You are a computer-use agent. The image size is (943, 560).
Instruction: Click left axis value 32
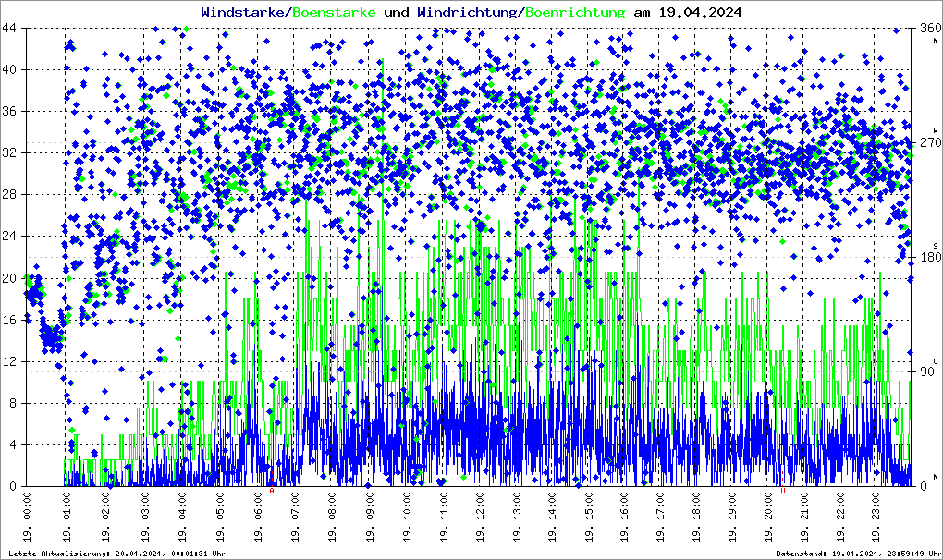[9, 152]
